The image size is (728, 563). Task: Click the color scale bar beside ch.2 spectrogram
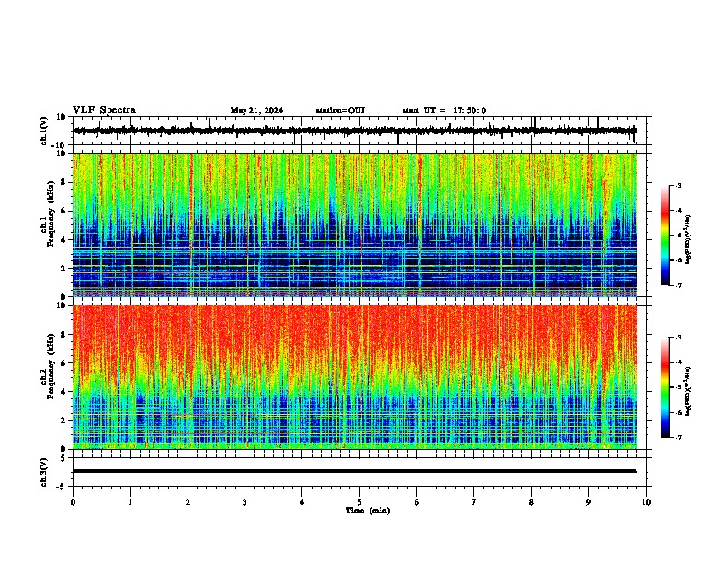(665, 387)
